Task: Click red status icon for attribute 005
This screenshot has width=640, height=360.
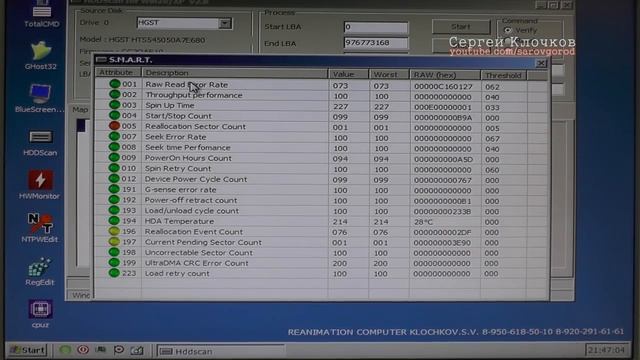Action: (x=115, y=126)
